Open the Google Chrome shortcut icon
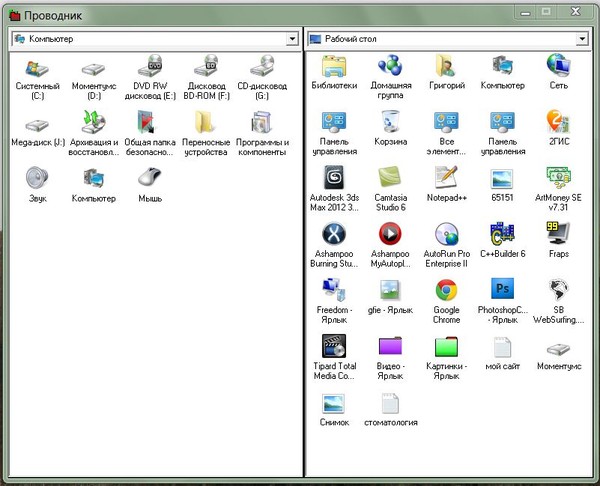 pos(446,291)
